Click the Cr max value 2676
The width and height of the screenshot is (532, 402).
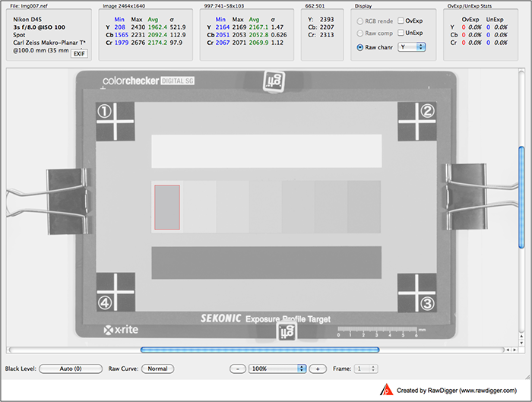tap(138, 43)
